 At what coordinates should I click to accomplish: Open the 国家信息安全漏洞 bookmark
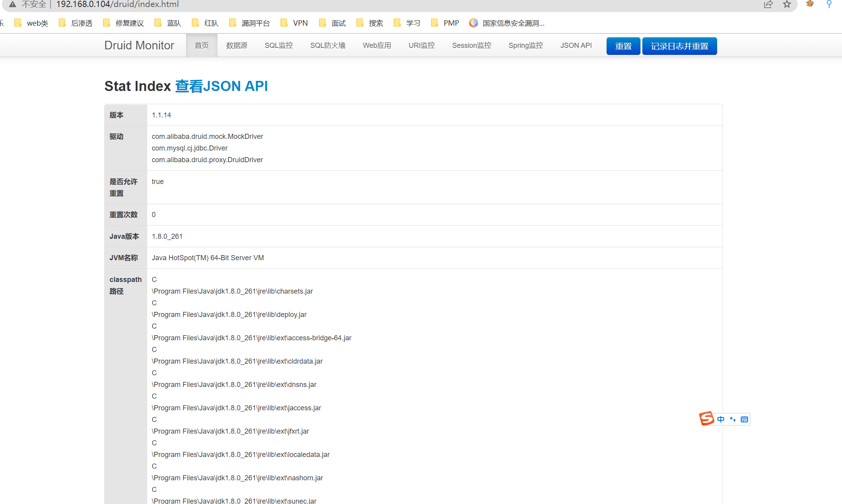pyautogui.click(x=507, y=23)
